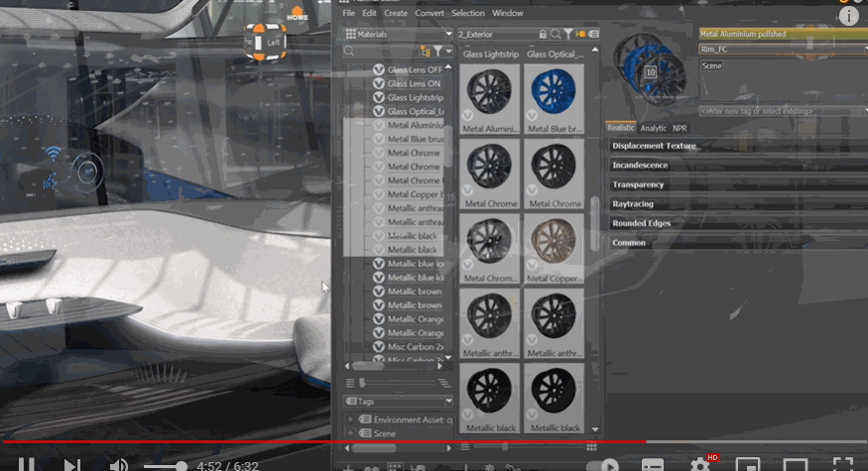Screen dimensions: 868x471
Task: Pause the video playback
Action: pyautogui.click(x=28, y=464)
